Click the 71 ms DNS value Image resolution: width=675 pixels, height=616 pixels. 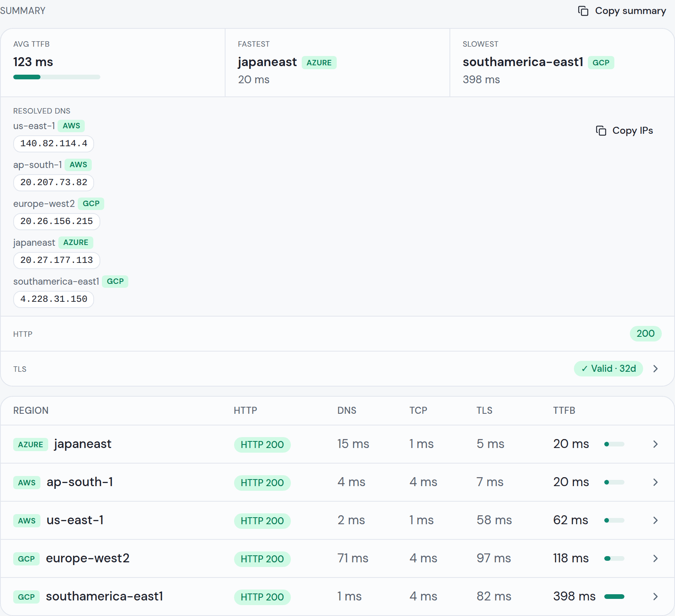coord(353,558)
